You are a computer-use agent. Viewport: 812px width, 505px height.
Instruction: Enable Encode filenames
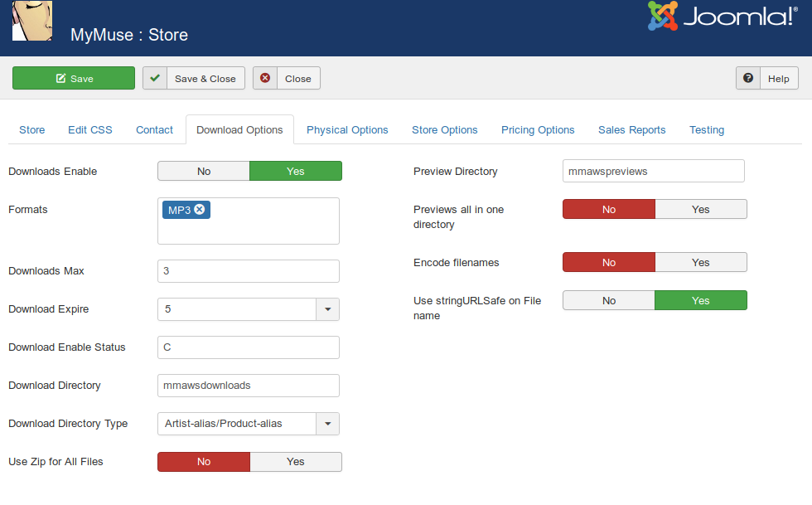click(x=701, y=262)
